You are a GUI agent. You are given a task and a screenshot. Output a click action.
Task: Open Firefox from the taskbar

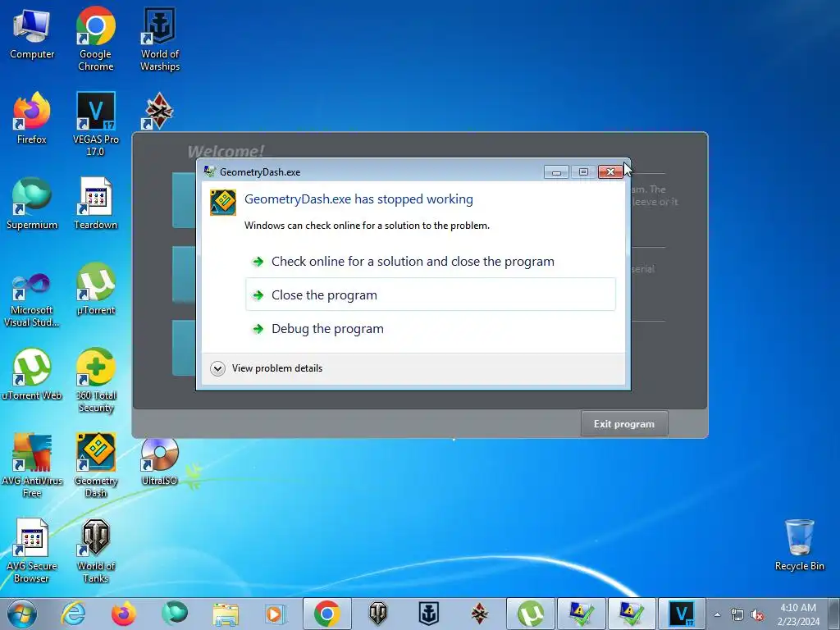tap(123, 614)
